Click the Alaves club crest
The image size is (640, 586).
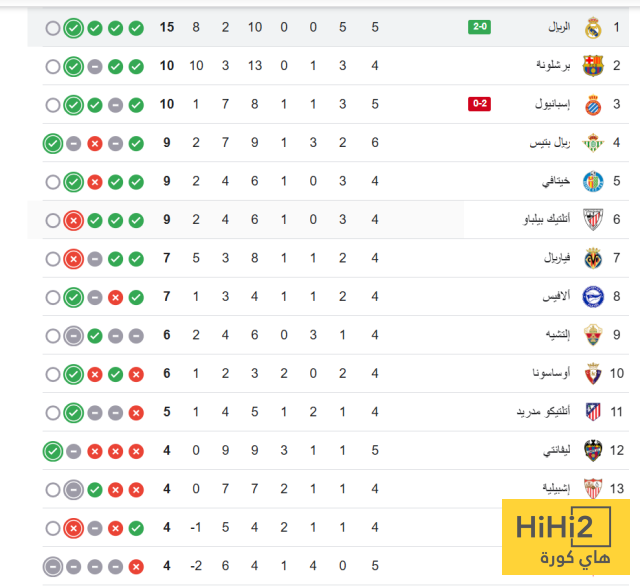(593, 297)
